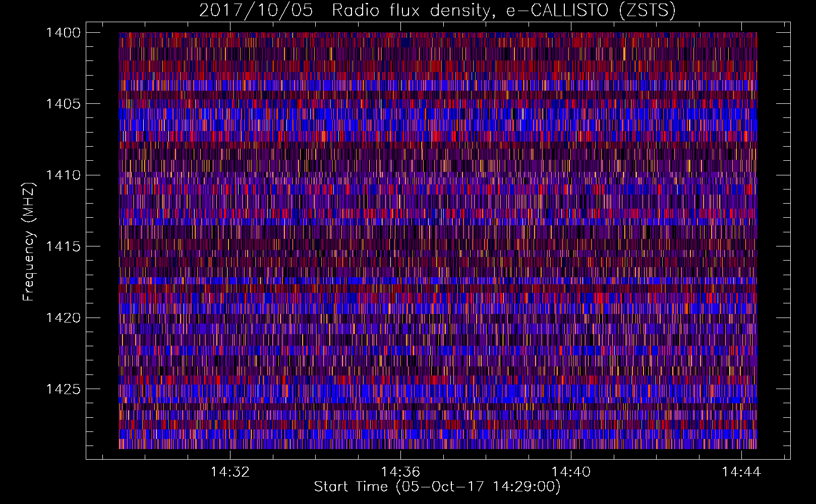Click the 1400 frequency tick label
The width and height of the screenshot is (816, 504).
[x=63, y=33]
